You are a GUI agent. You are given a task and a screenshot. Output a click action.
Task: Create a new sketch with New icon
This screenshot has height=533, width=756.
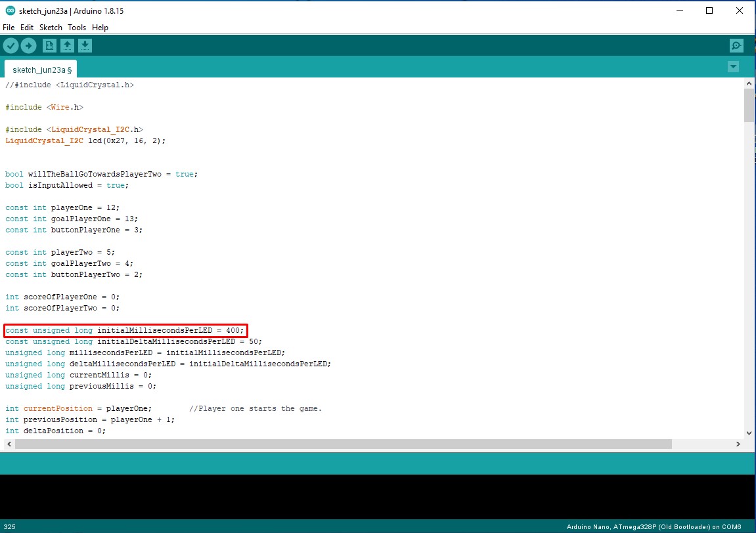(49, 45)
